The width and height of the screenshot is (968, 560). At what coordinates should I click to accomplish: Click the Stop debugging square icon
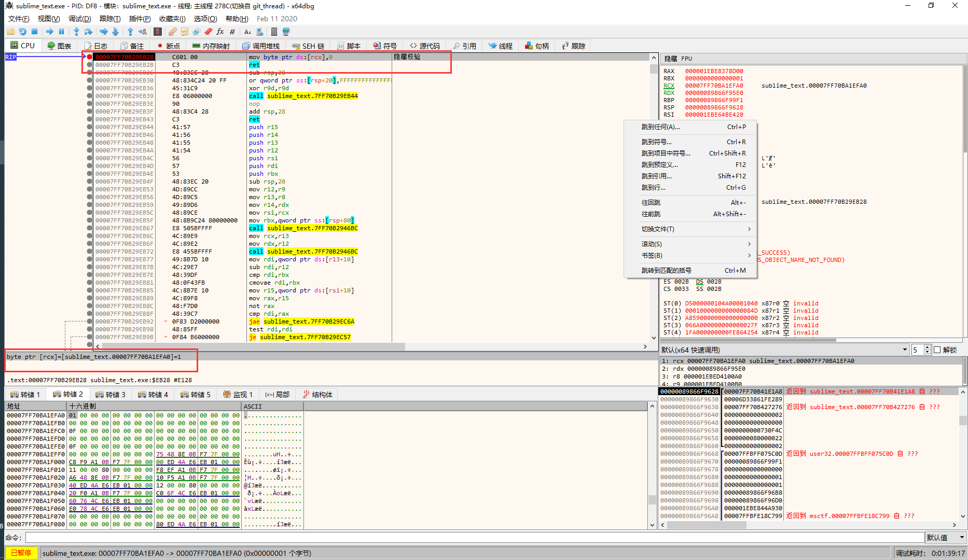[x=34, y=32]
